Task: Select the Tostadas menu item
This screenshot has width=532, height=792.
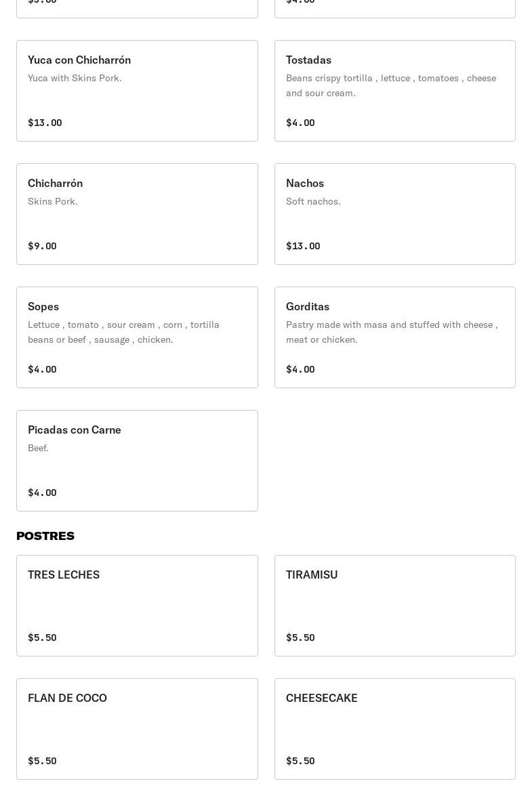Action: click(x=394, y=91)
